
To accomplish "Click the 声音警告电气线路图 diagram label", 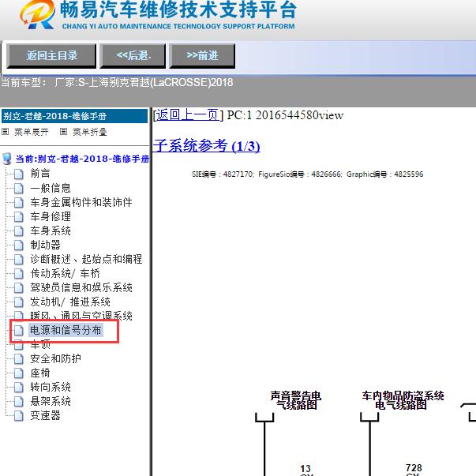I will click(296, 400).
